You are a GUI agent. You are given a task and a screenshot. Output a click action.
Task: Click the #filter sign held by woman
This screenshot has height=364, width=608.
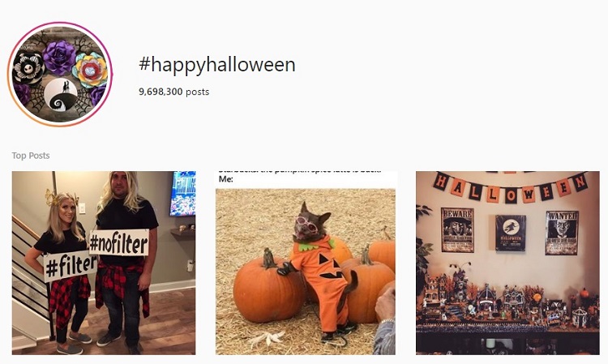point(71,265)
